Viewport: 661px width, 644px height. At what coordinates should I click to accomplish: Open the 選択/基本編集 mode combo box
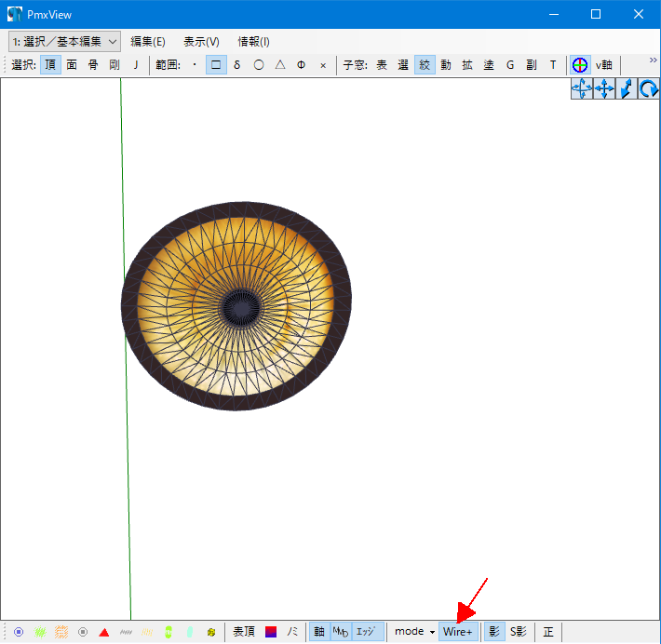pyautogui.click(x=64, y=42)
